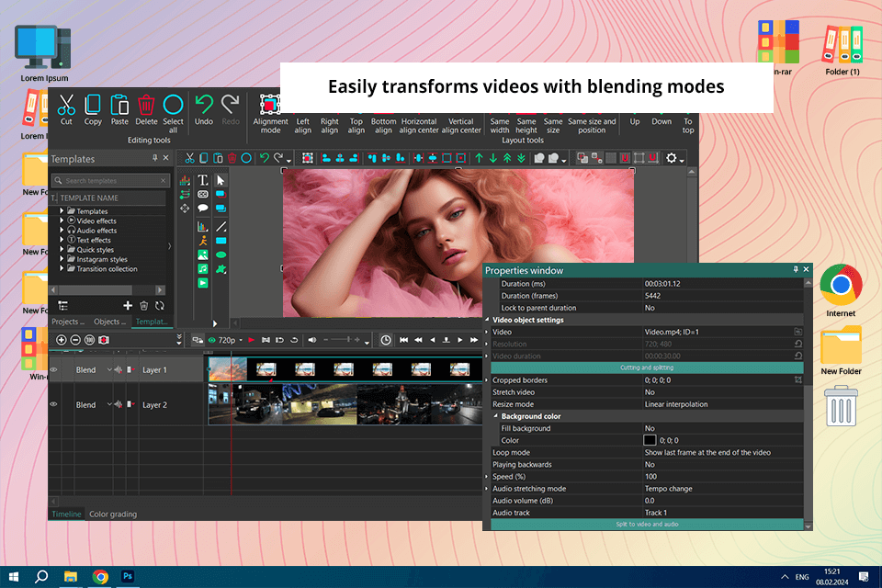Open the 720p preview quality dropdown

pyautogui.click(x=241, y=340)
